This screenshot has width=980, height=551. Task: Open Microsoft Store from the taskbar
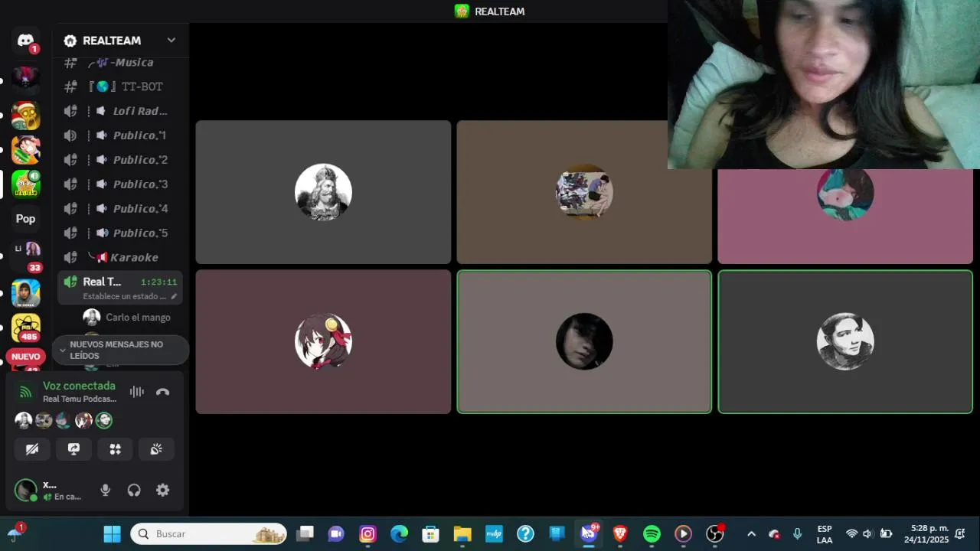point(431,533)
